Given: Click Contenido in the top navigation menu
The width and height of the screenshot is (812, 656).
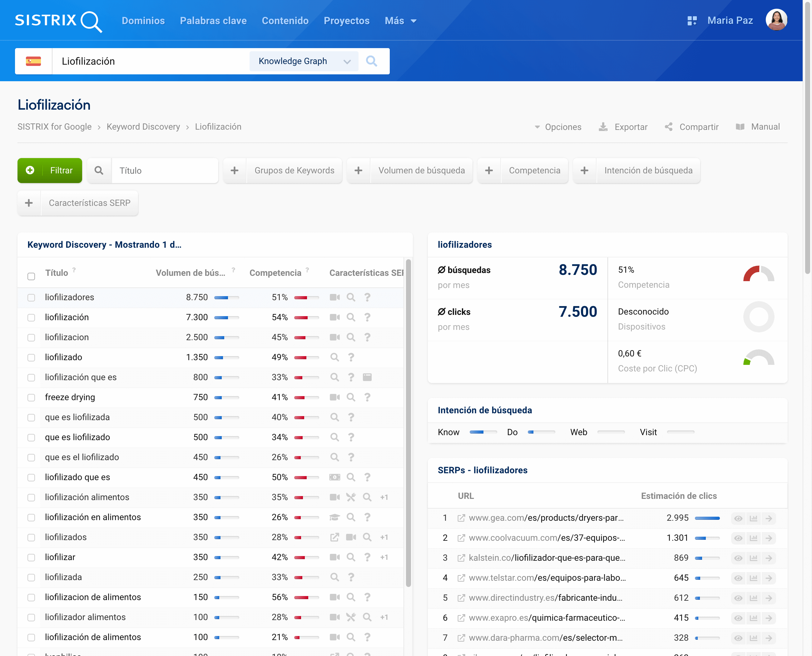Looking at the screenshot, I should [x=285, y=20].
